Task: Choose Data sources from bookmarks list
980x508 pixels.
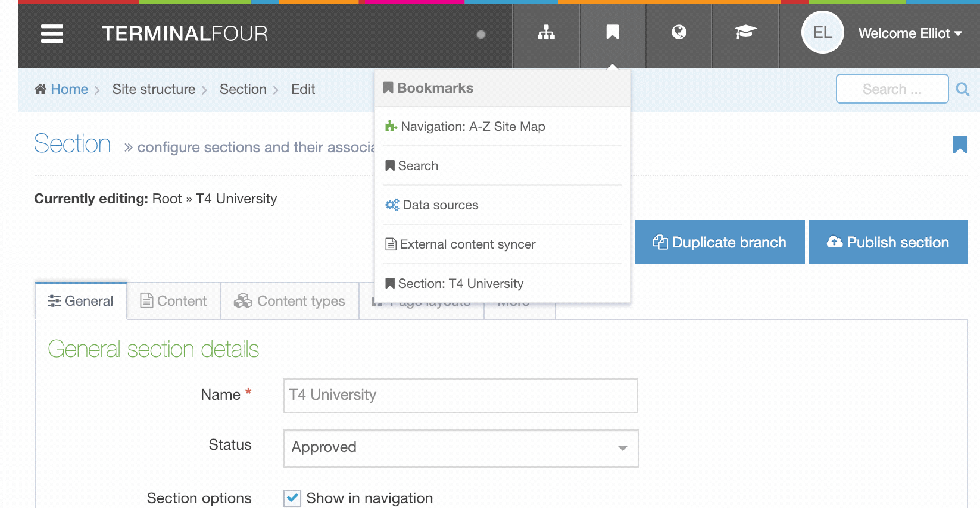Action: pyautogui.click(x=440, y=205)
